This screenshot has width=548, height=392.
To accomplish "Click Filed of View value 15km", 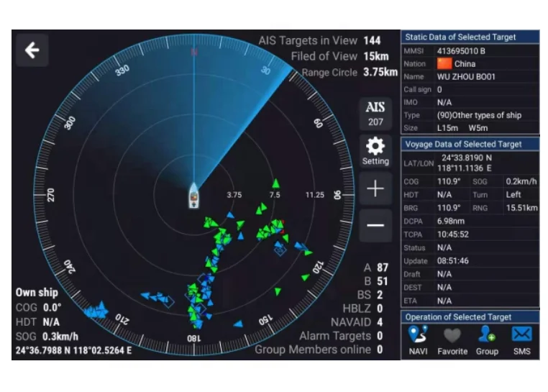I will point(375,56).
